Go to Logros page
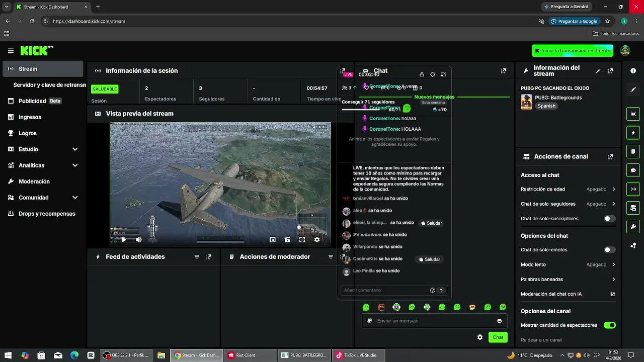644x362 pixels. [43, 133]
